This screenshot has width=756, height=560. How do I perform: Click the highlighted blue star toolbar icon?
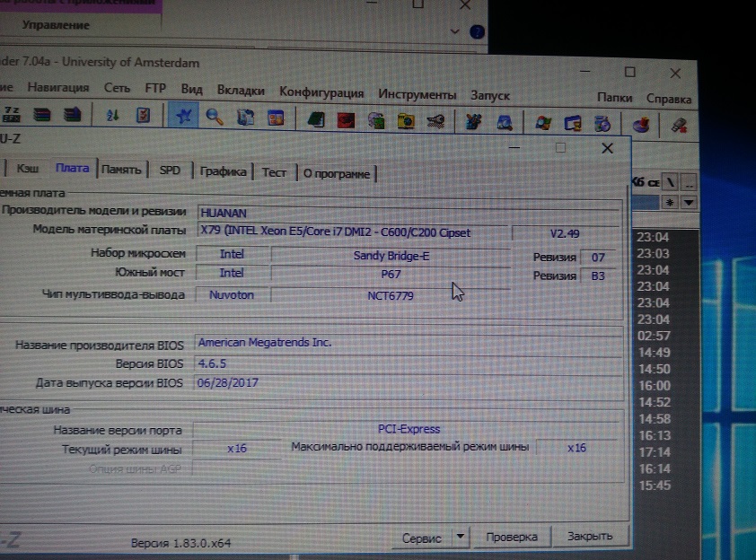(x=183, y=116)
